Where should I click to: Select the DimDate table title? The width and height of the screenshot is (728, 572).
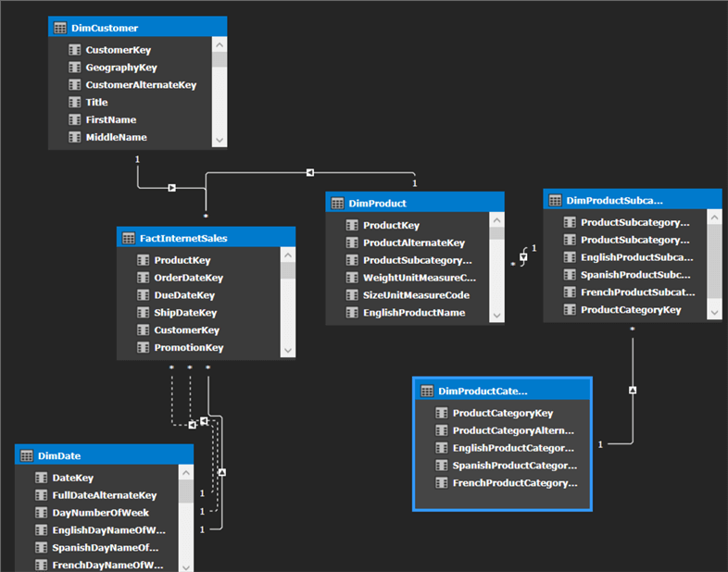point(59,455)
